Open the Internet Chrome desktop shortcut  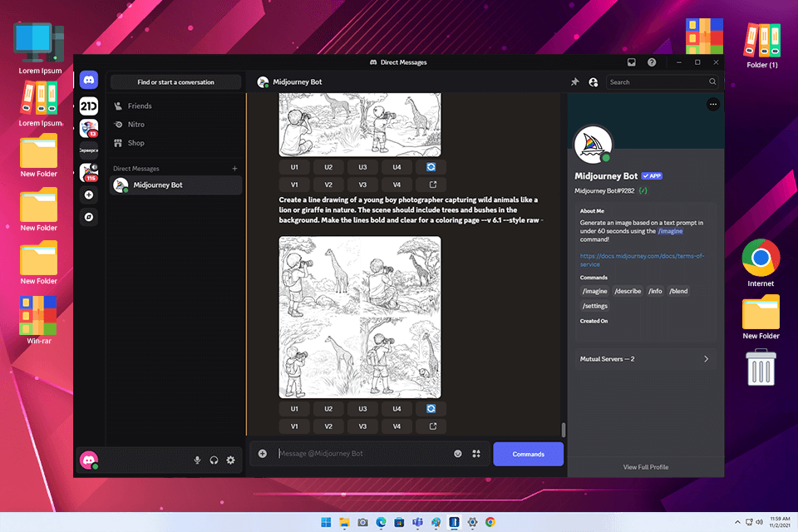[761, 264]
